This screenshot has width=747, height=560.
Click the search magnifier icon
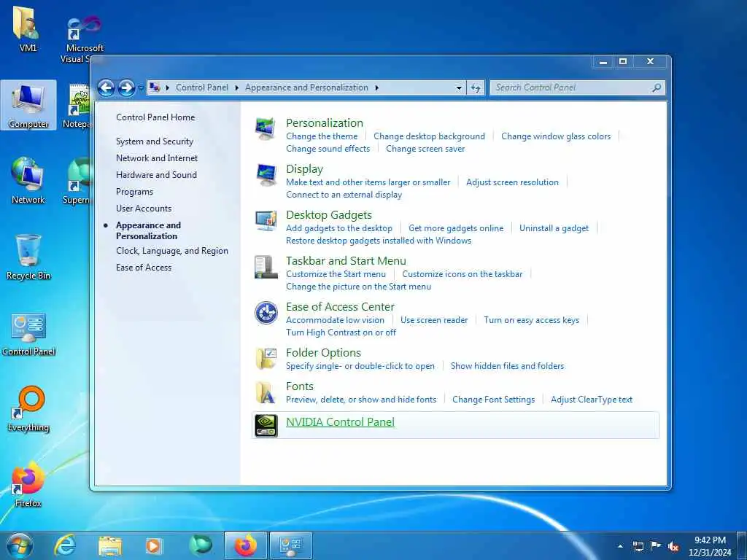[657, 87]
